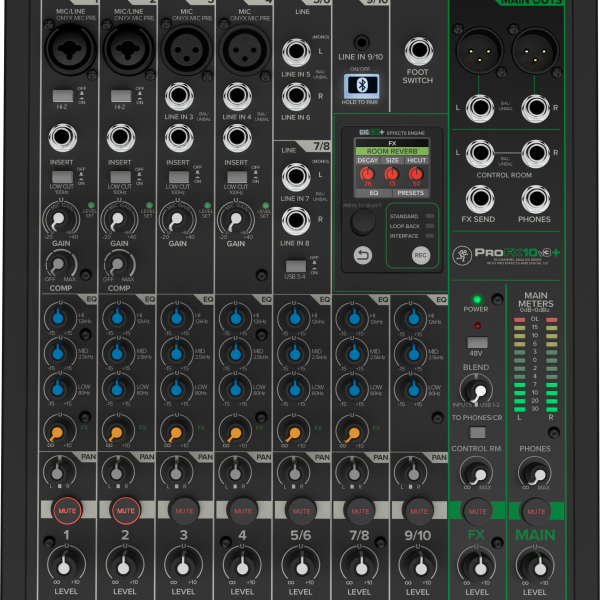Select the SIZE parameter tab on the FX screen

click(392, 160)
